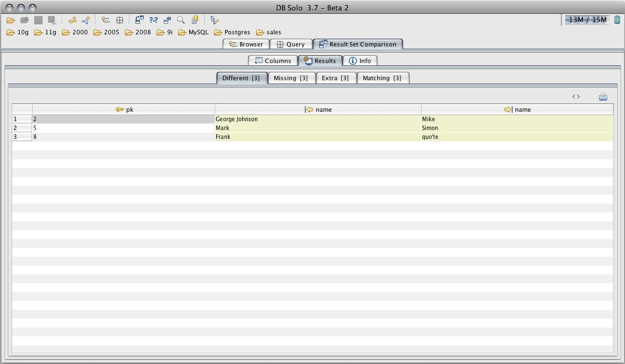Select the Simon cell
This screenshot has height=364, width=625.
click(517, 128)
